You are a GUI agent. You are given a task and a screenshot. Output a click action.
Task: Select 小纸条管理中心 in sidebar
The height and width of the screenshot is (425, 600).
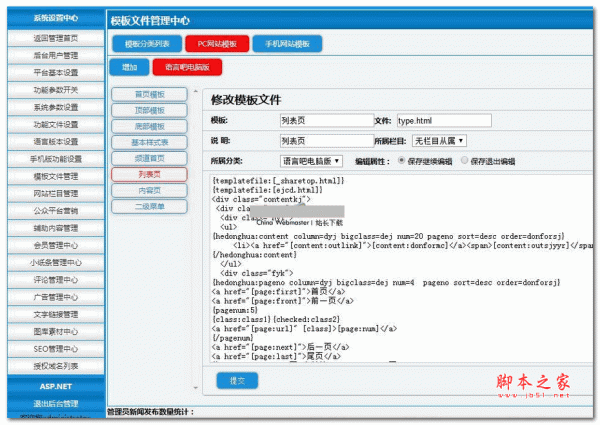[x=55, y=262]
